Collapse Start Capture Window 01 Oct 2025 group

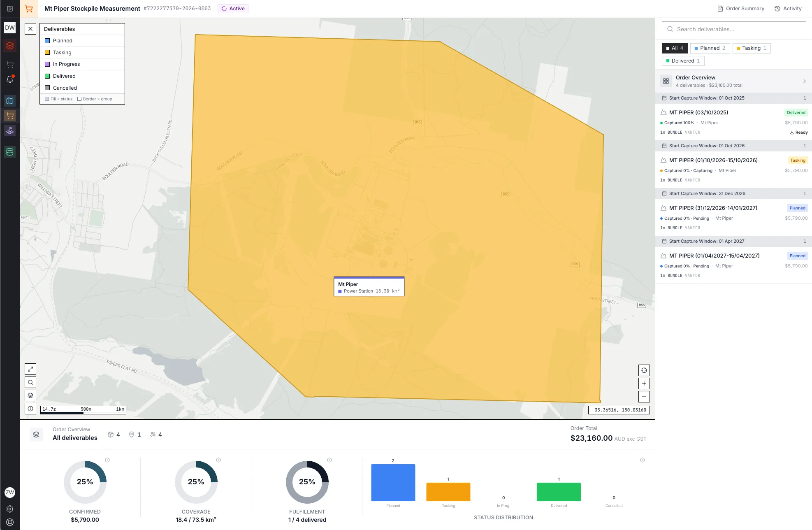[x=733, y=98]
